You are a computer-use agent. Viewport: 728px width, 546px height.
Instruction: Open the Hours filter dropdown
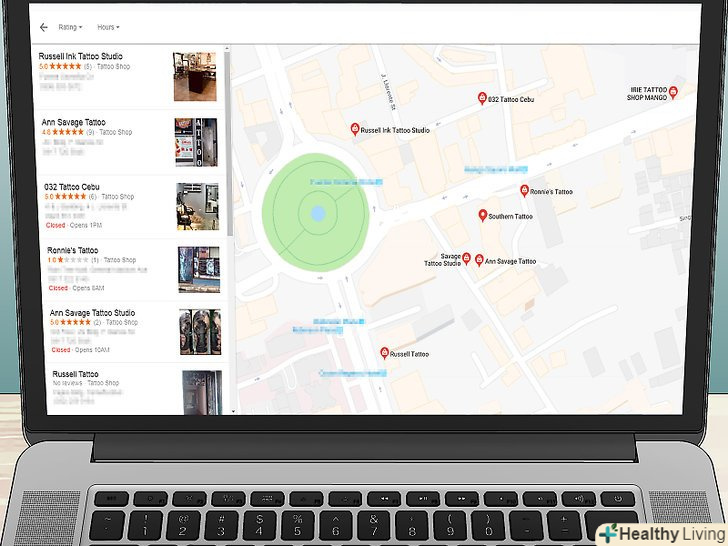coord(108,27)
